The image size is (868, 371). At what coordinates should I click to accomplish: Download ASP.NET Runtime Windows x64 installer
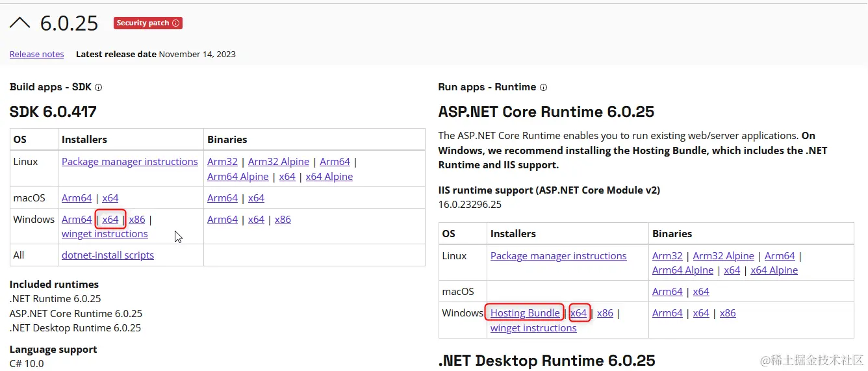[579, 313]
